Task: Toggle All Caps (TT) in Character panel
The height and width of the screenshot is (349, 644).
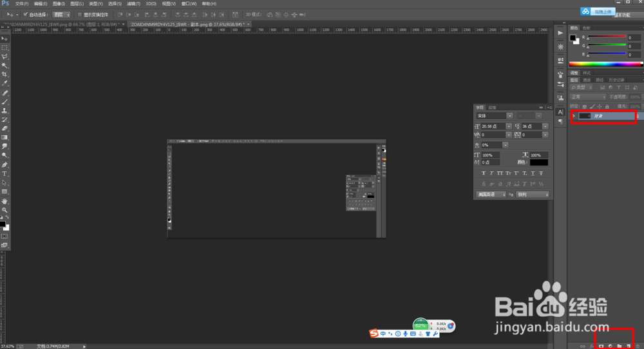Action: tap(500, 173)
